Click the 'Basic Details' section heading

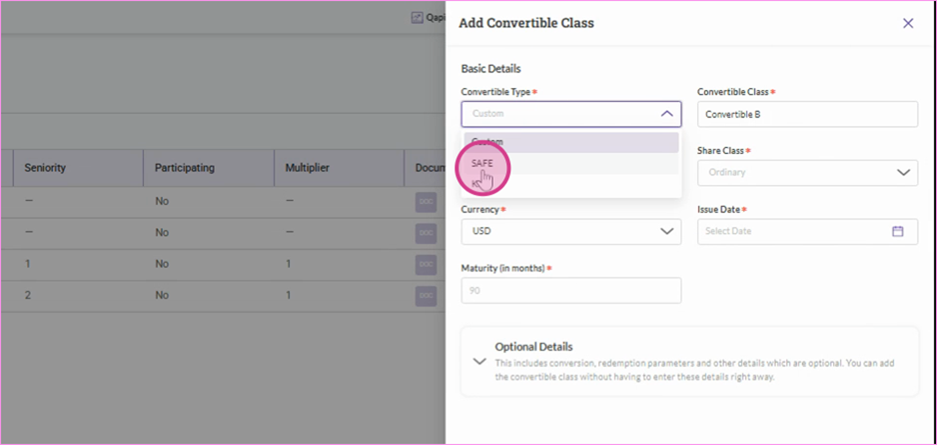(491, 69)
